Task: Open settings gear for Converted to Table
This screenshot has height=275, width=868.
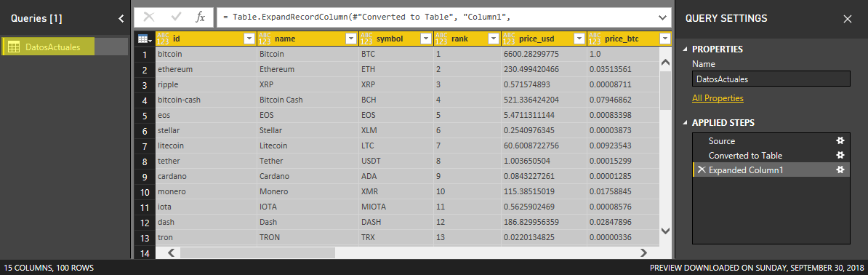Action: (840, 155)
